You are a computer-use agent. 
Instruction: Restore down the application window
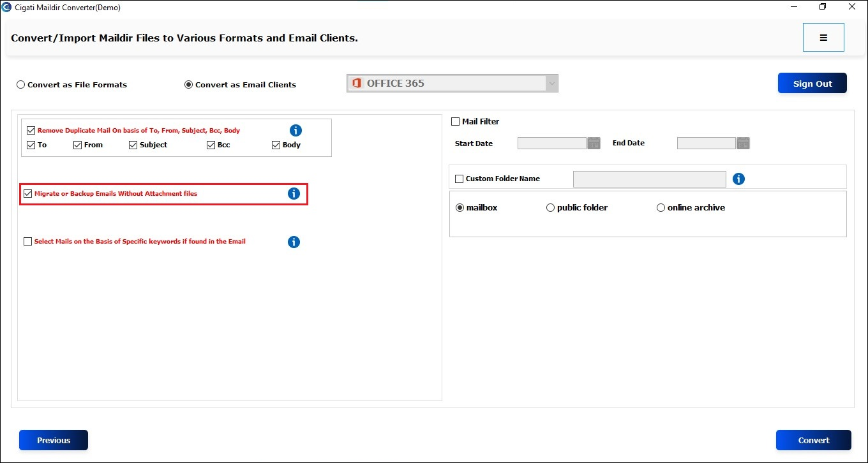pyautogui.click(x=823, y=7)
